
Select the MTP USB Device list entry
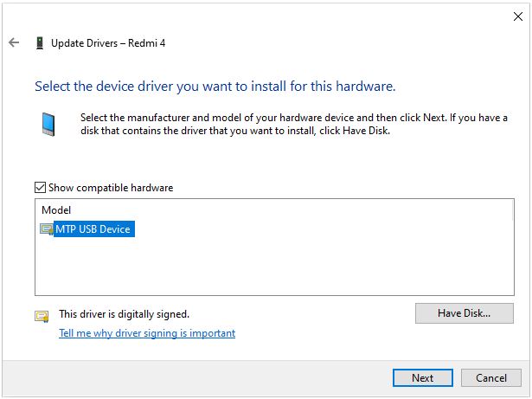tap(93, 228)
